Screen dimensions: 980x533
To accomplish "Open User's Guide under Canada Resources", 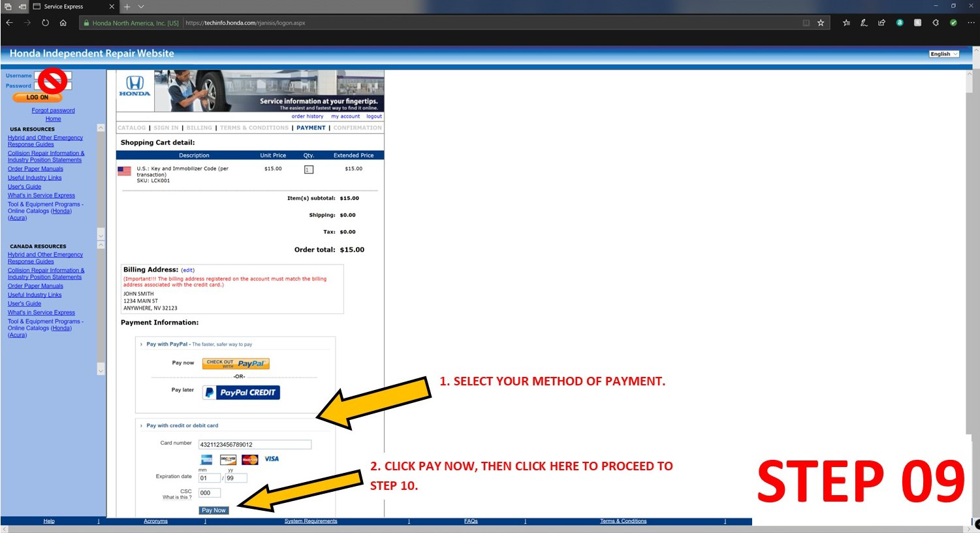I will tap(24, 304).
